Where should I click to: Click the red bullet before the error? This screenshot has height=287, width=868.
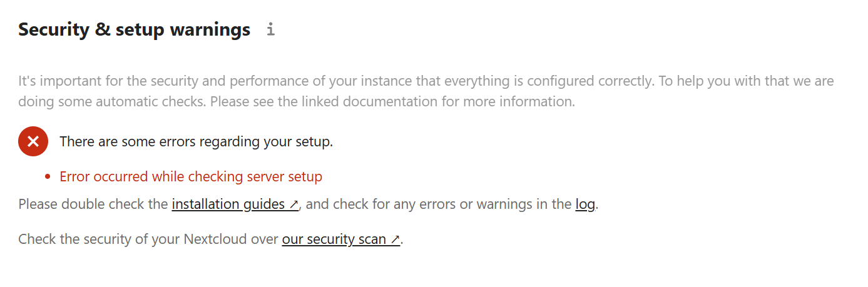[48, 177]
